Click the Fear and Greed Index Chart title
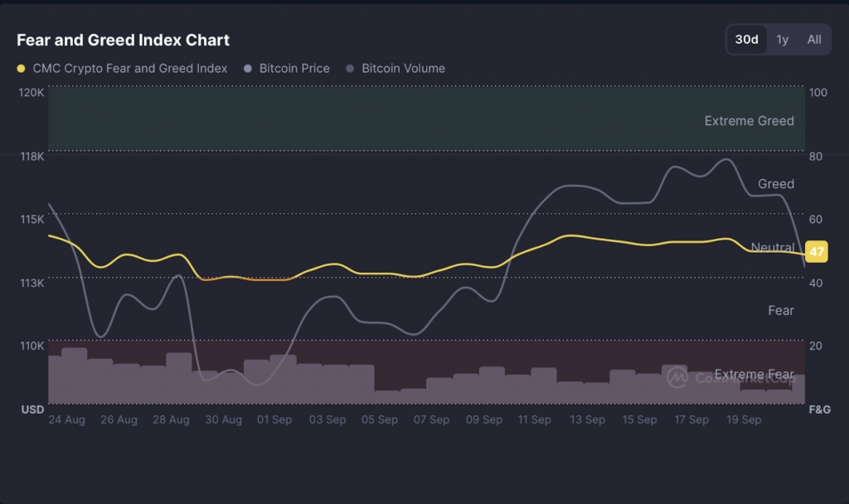 pyautogui.click(x=124, y=40)
